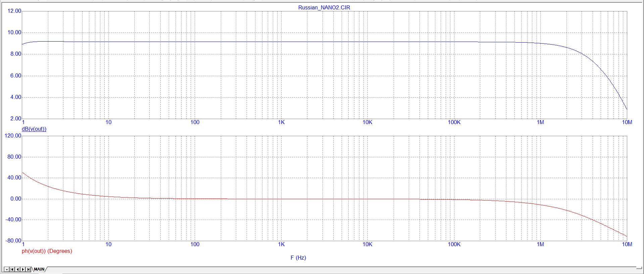Image resolution: width=644 pixels, height=274 pixels.
Task: Click the horizontal splitter handle at bottom right
Action: click(x=640, y=268)
